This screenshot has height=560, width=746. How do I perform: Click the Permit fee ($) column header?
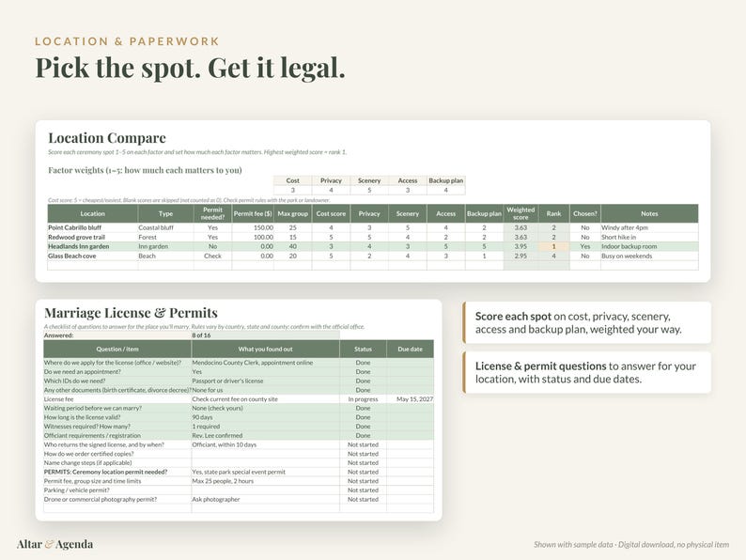point(253,213)
